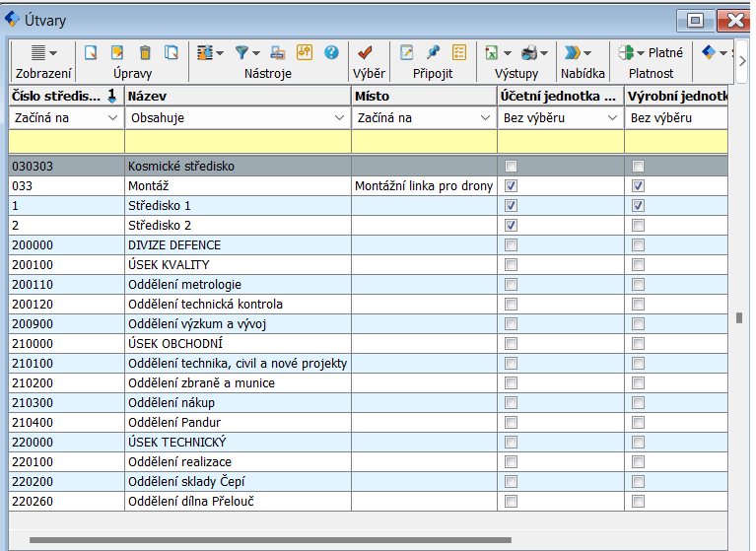The width and height of the screenshot is (756, 551).
Task: Sort by the Název column header
Action: pos(237,96)
